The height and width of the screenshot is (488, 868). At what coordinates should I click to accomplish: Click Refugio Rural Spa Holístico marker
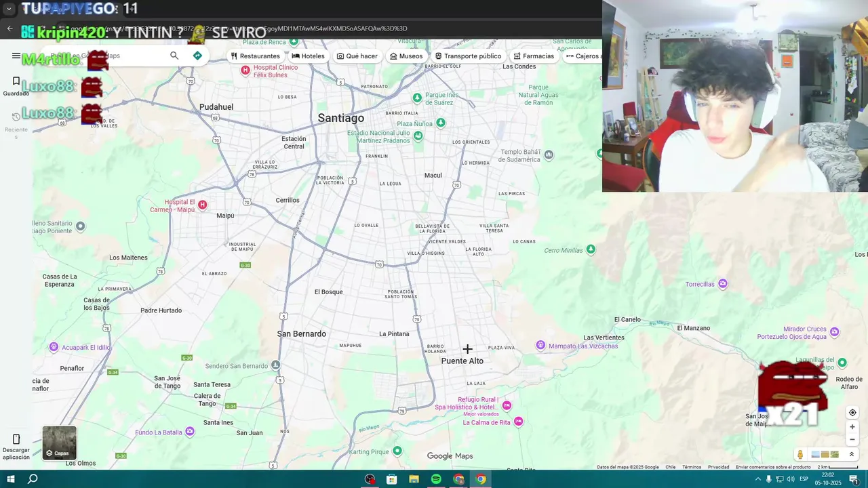[507, 405]
